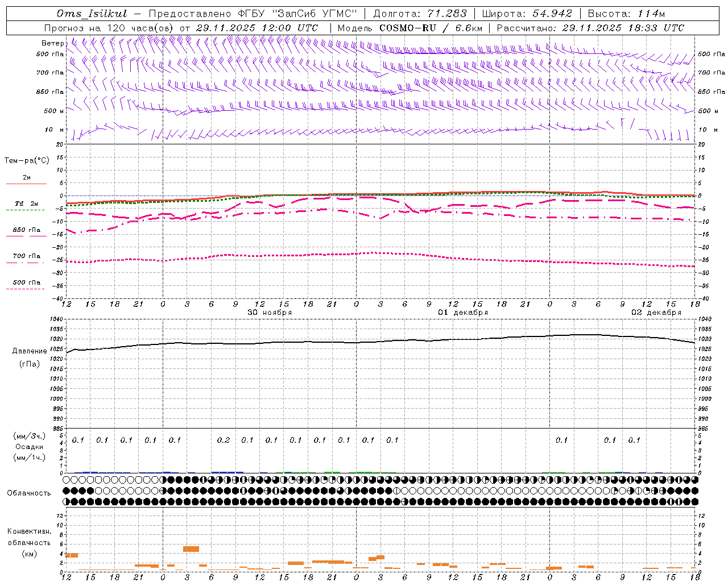Click the 985 value on right pressure axis
This screenshot has height=582, width=728.
click(x=705, y=429)
